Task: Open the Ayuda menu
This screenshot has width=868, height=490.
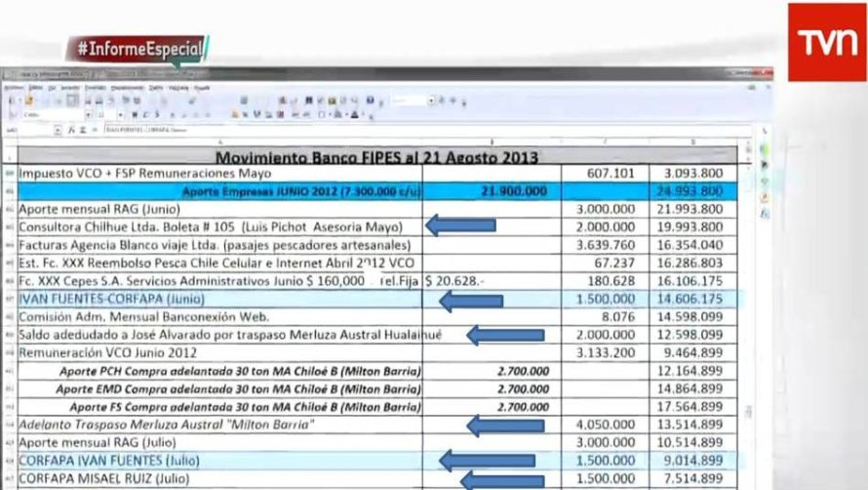Action: (202, 88)
